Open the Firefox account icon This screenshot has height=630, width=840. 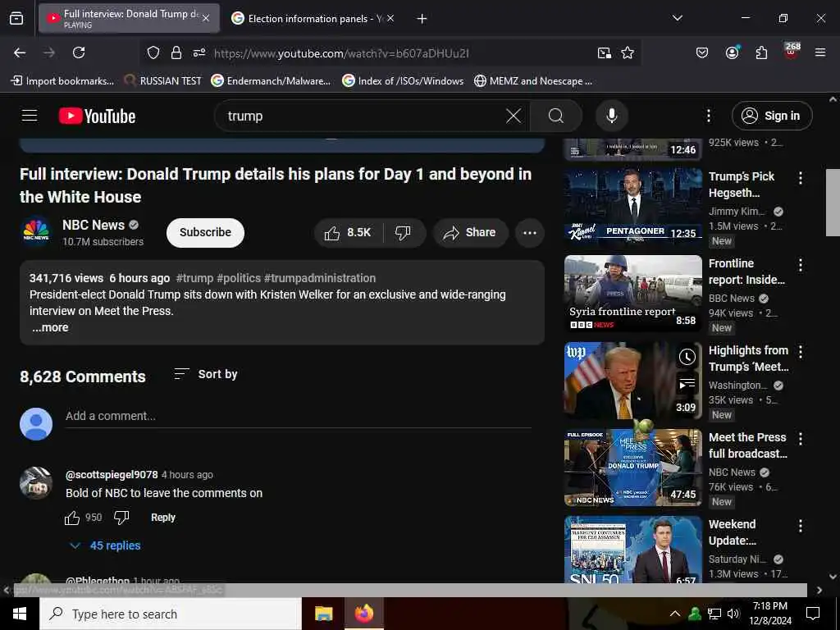point(732,52)
